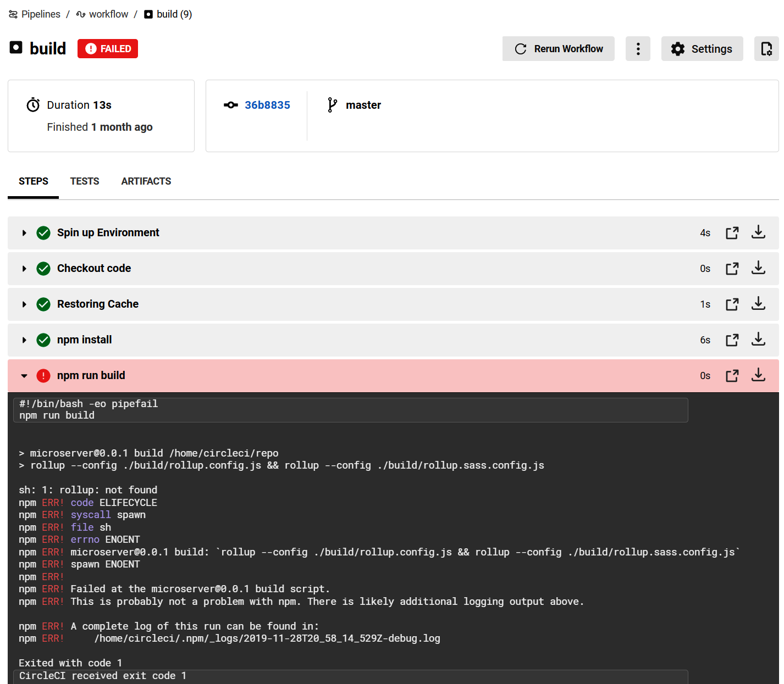Download the Restoring Cache step log
The height and width of the screenshot is (684, 784).
(x=758, y=304)
